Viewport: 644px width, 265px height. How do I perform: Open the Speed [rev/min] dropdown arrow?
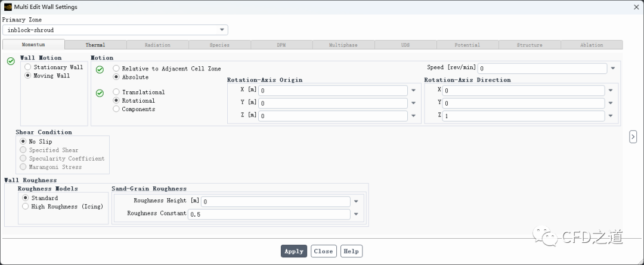613,68
